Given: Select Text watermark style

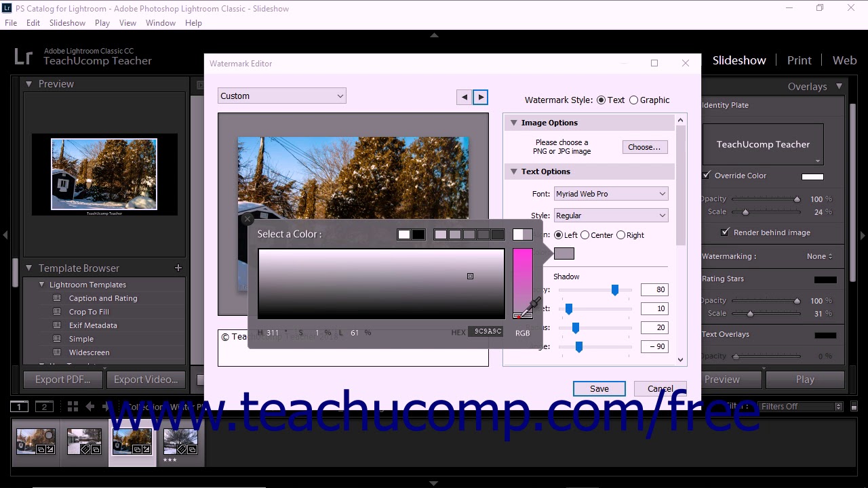Looking at the screenshot, I should (601, 100).
